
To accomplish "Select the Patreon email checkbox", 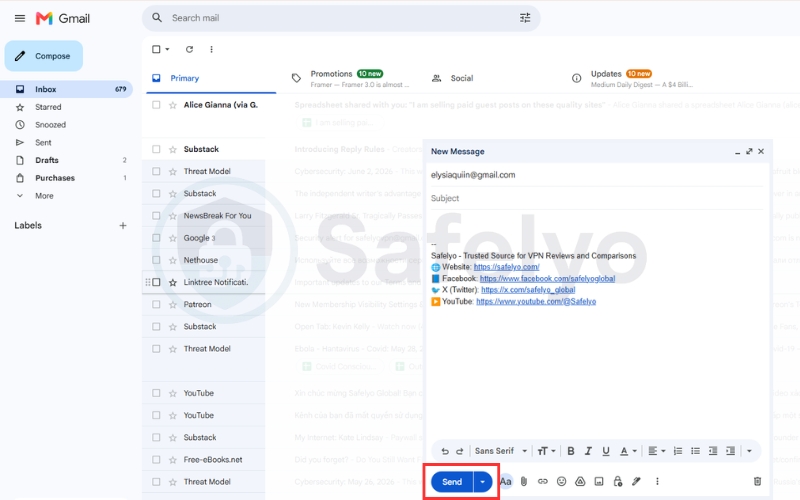I will [x=156, y=305].
